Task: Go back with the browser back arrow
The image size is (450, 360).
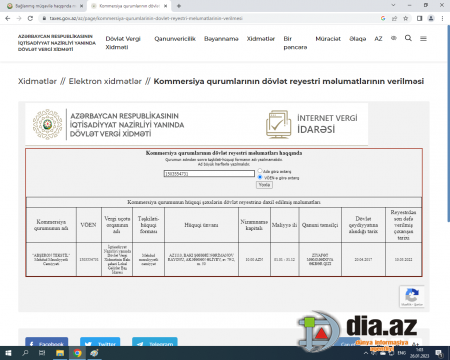Action: pyautogui.click(x=8, y=18)
